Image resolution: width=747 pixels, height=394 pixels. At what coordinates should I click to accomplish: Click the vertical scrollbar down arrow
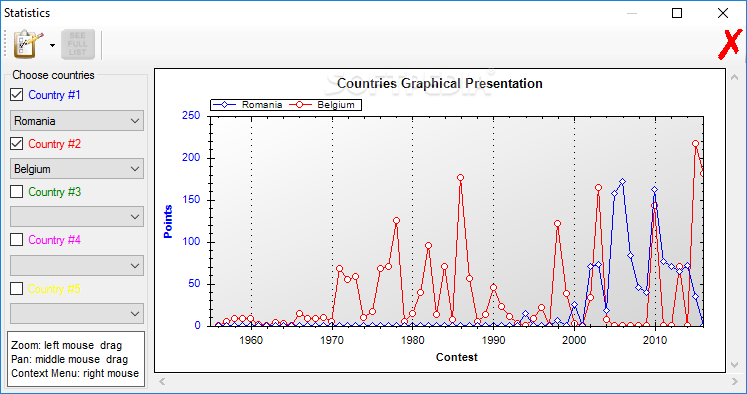[x=734, y=365]
